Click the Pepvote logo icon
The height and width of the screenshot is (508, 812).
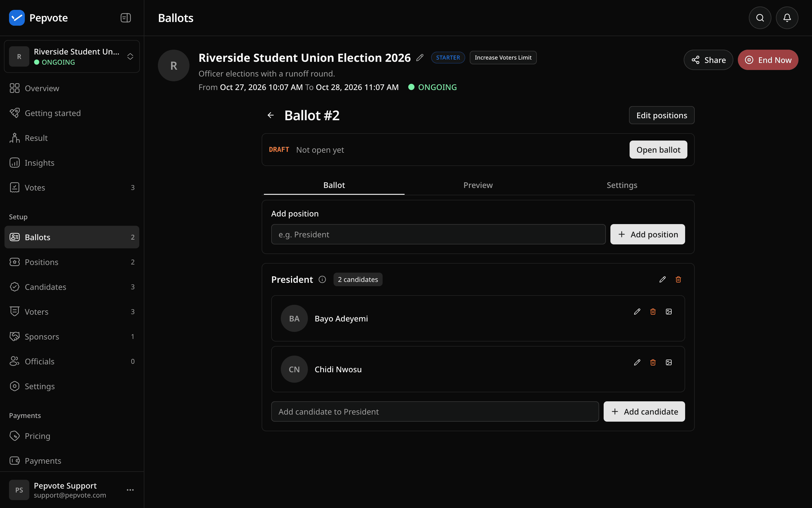[17, 18]
